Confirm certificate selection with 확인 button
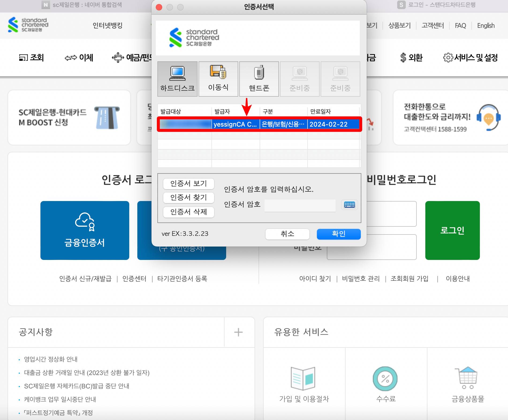 (x=338, y=234)
